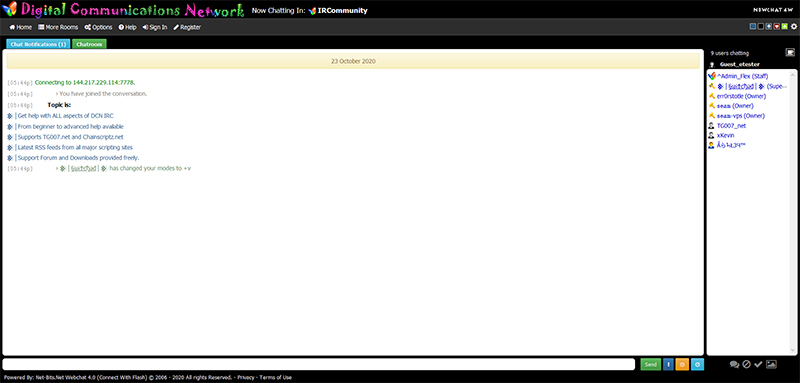Click the settings gear icon top-right
The width and height of the screenshot is (800, 383).
click(793, 27)
